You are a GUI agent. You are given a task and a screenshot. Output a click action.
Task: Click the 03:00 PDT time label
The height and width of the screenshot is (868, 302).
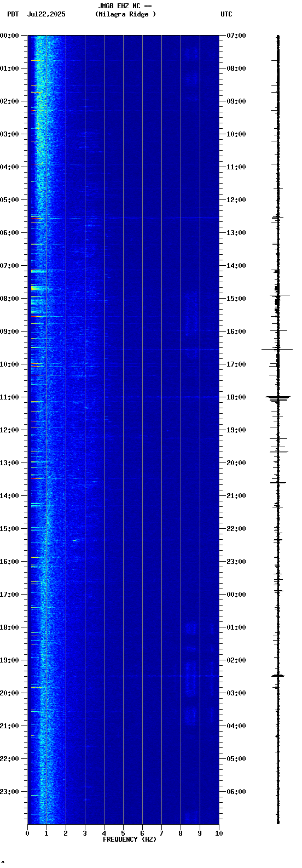[9, 134]
